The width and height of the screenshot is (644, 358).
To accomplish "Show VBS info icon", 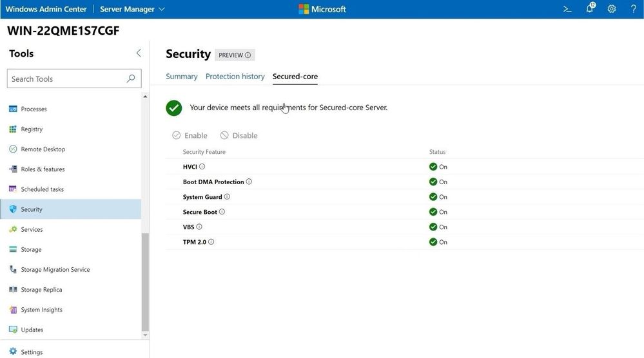I will pos(199,227).
